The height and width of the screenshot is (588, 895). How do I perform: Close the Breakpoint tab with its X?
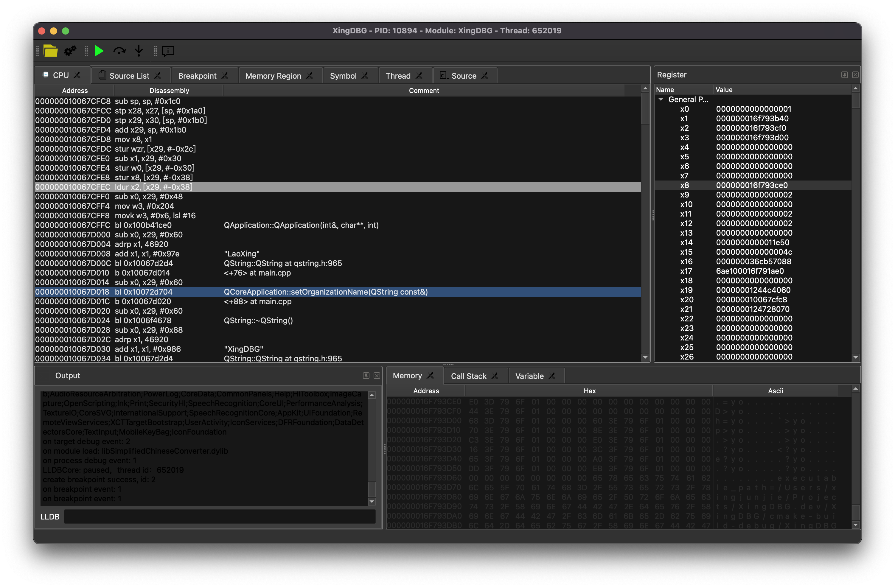(225, 76)
